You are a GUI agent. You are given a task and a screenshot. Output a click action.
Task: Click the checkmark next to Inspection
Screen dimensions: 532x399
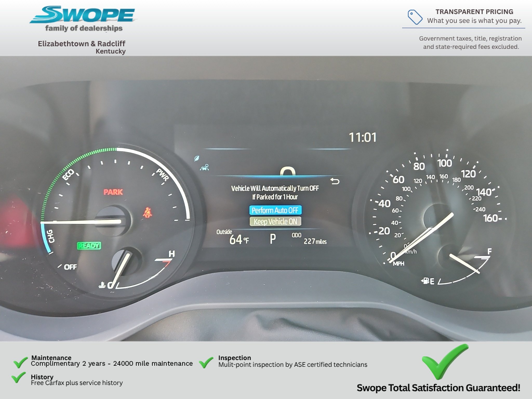(x=206, y=362)
